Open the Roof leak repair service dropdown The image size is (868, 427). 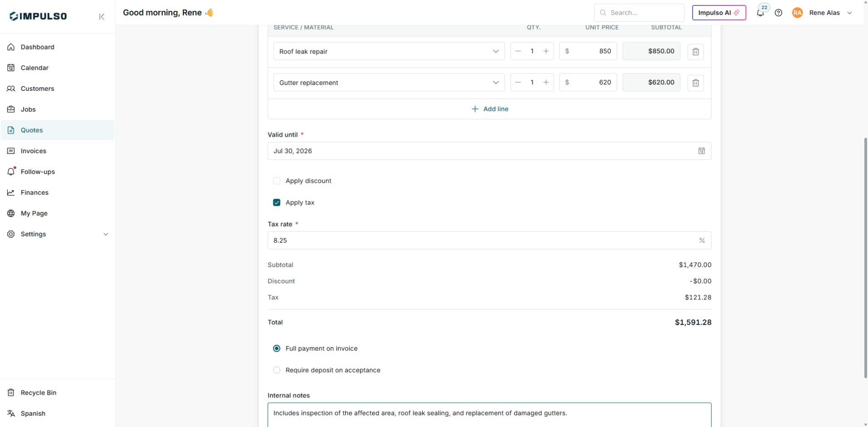click(x=389, y=51)
